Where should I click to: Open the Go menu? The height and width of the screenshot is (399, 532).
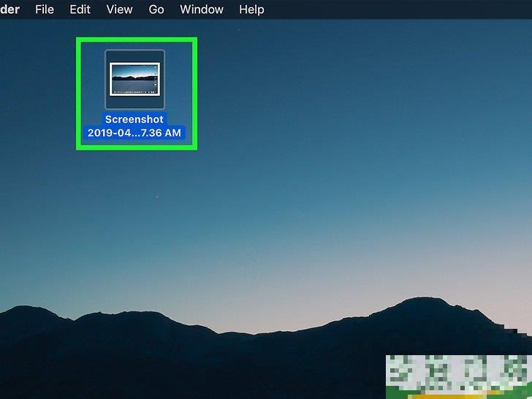pos(156,9)
